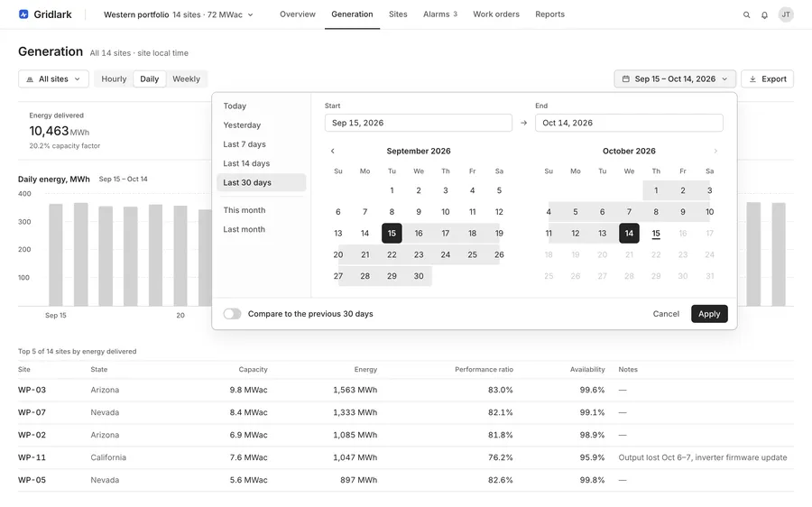
Task: Click the 10,463 MWh energy delivered value
Action: click(x=59, y=131)
